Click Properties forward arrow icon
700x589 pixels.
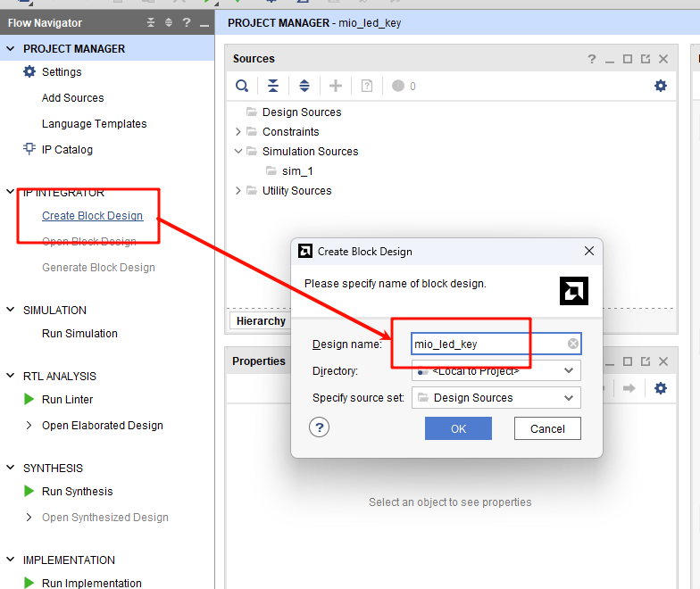tap(629, 388)
